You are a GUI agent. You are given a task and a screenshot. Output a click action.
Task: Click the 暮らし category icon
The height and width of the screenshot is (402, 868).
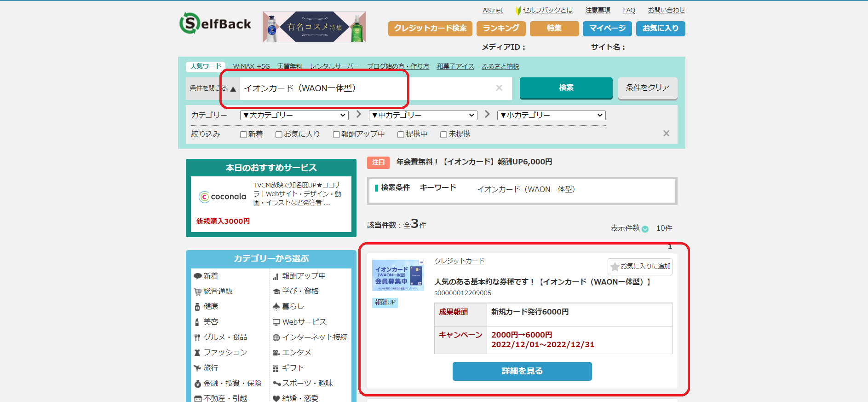click(x=276, y=307)
